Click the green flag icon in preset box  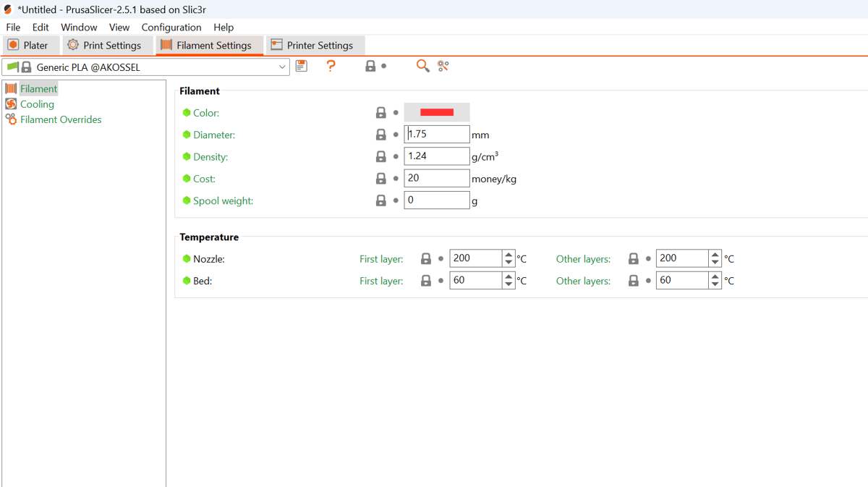pyautogui.click(x=12, y=67)
